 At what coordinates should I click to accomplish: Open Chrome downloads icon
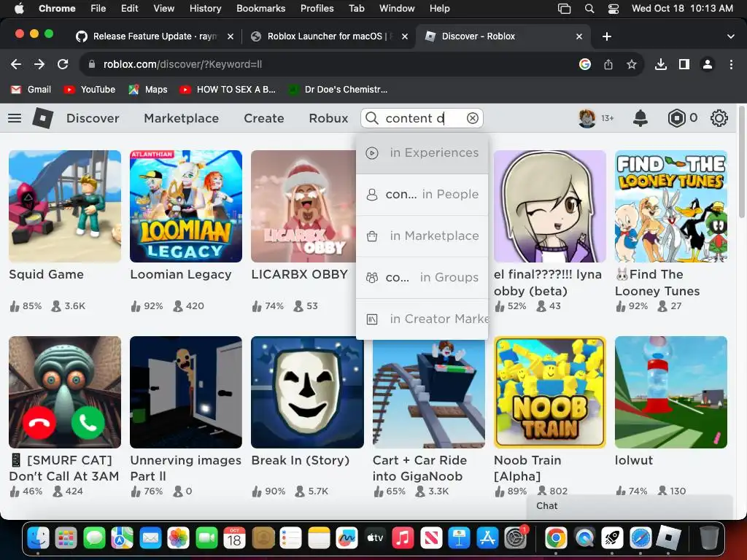point(661,64)
